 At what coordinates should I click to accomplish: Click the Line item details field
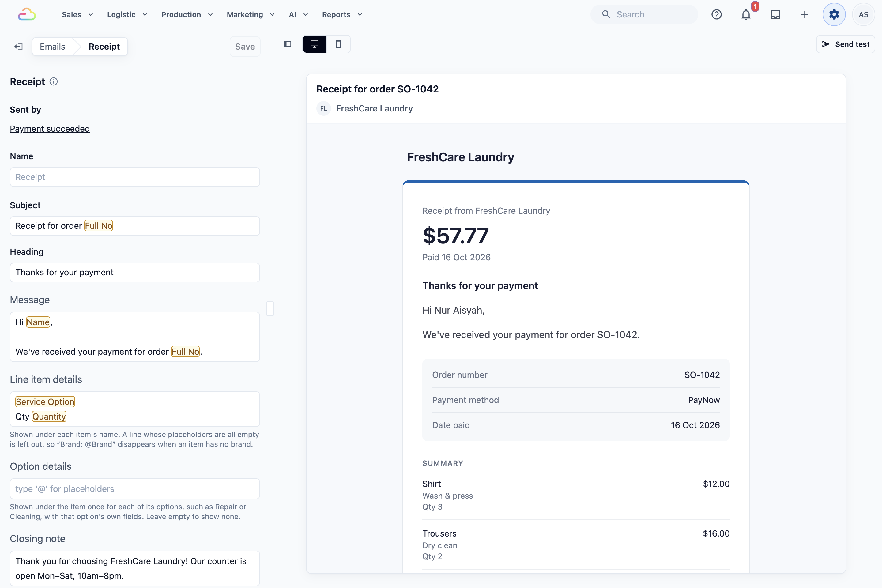pos(135,409)
